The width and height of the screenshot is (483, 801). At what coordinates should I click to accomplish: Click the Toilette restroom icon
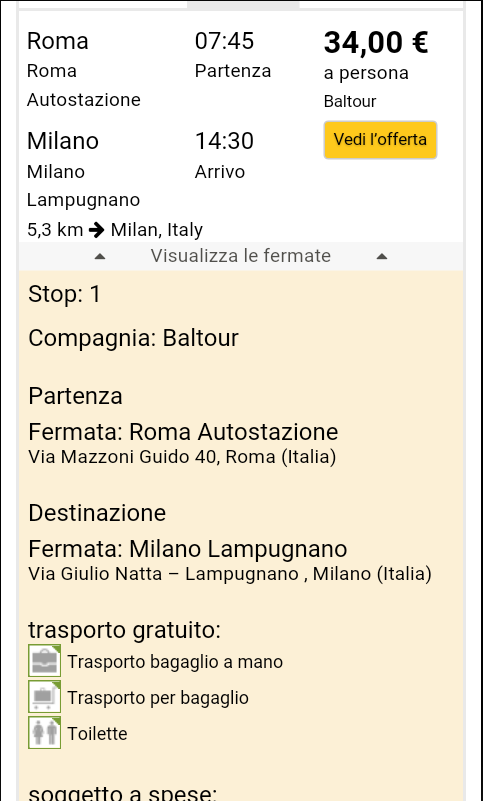44,733
